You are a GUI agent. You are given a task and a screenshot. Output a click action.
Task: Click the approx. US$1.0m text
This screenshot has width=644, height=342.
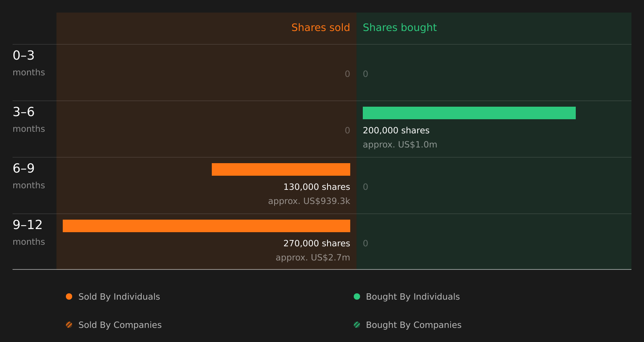point(400,145)
